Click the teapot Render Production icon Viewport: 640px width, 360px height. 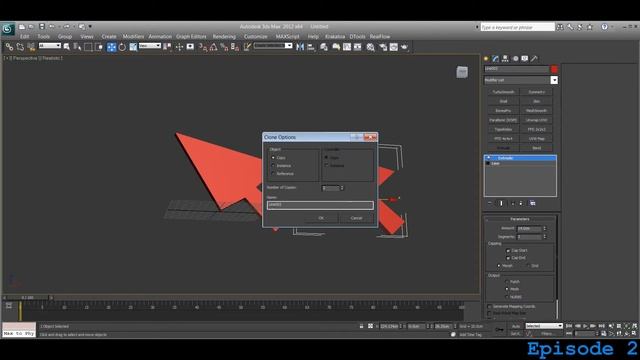(x=404, y=47)
